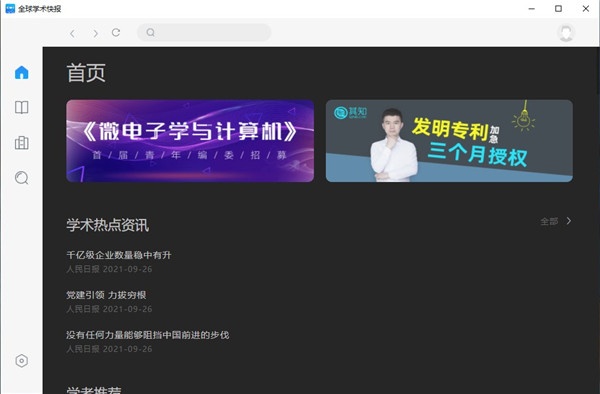Click the magnifier icon in search box
600x394 pixels.
pos(150,33)
